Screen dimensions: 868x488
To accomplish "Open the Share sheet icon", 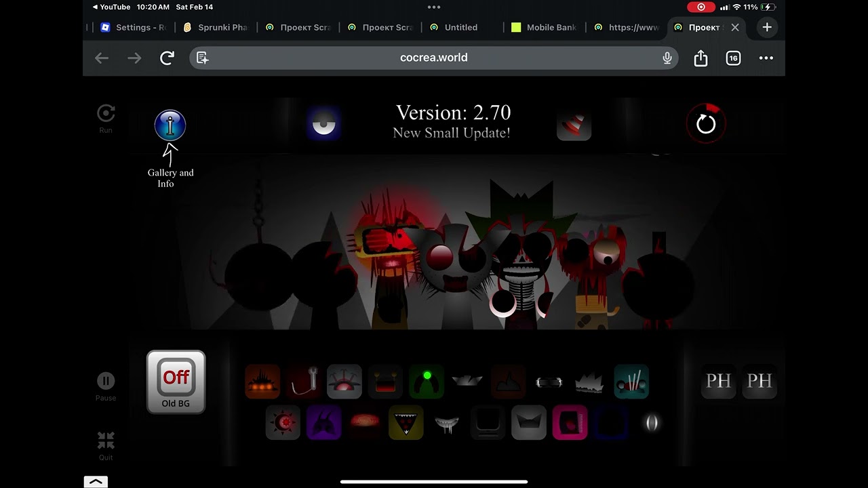I will 701,58.
